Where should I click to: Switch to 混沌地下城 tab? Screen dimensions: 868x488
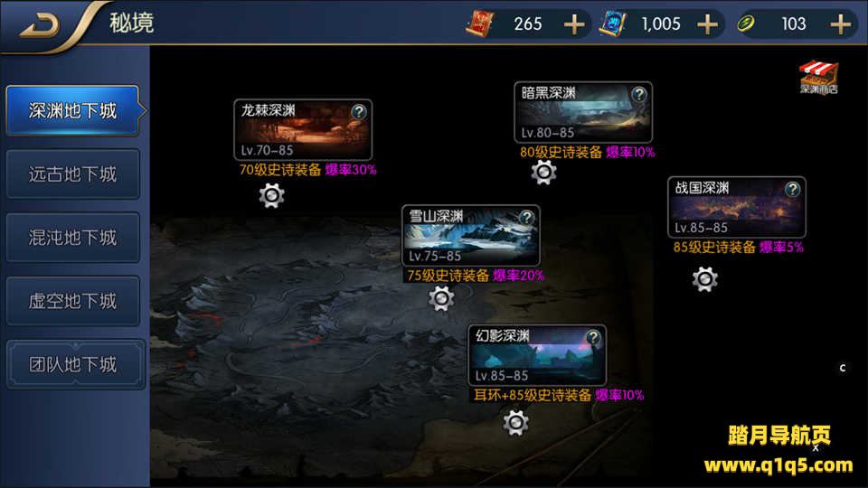[x=72, y=238]
